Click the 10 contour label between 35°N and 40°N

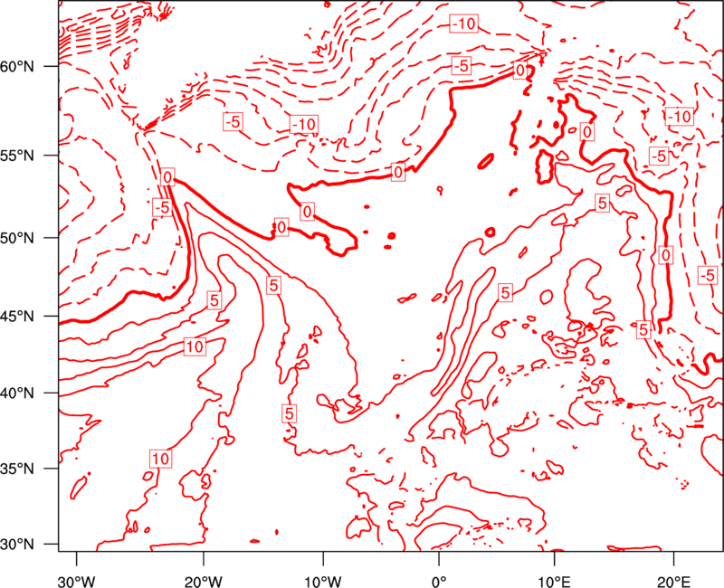coord(160,459)
